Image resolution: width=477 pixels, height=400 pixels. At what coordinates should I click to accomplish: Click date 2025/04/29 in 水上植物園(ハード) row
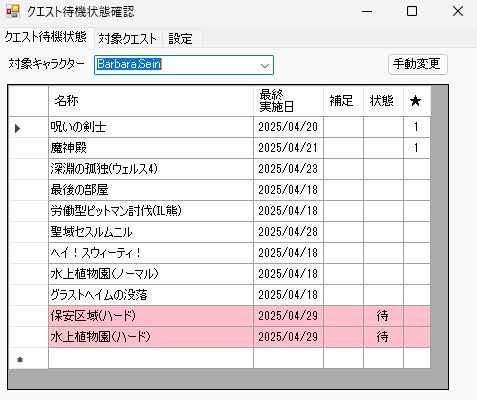click(288, 337)
